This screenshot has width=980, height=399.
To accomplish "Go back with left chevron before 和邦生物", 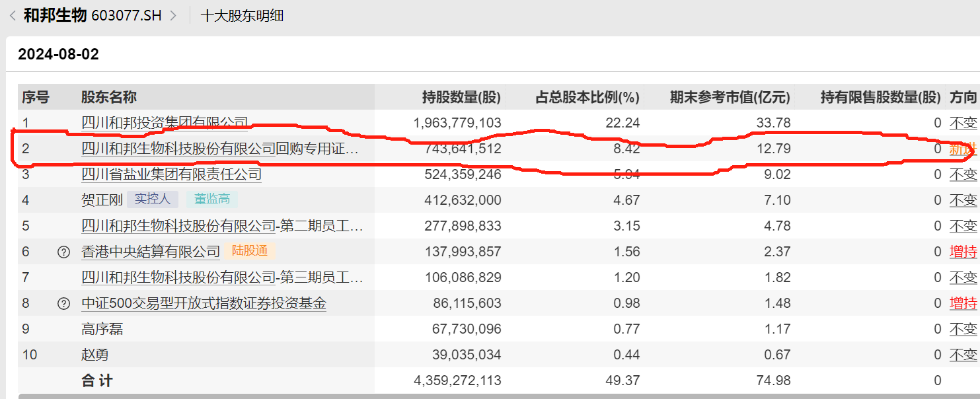I will (x=13, y=16).
